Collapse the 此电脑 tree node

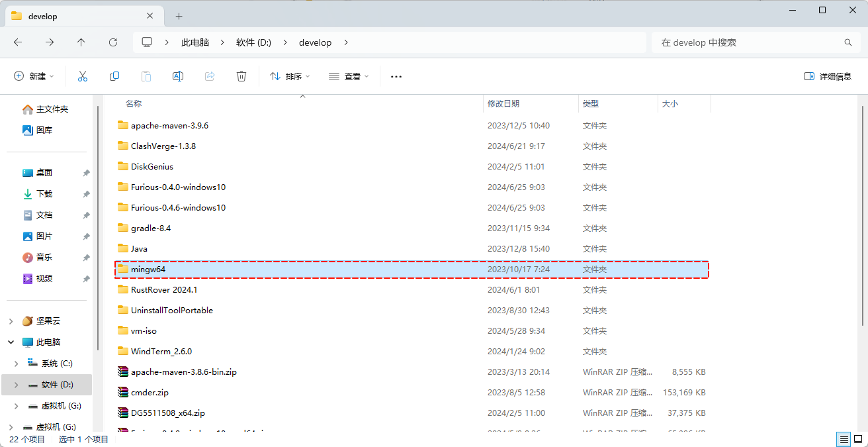coord(11,342)
